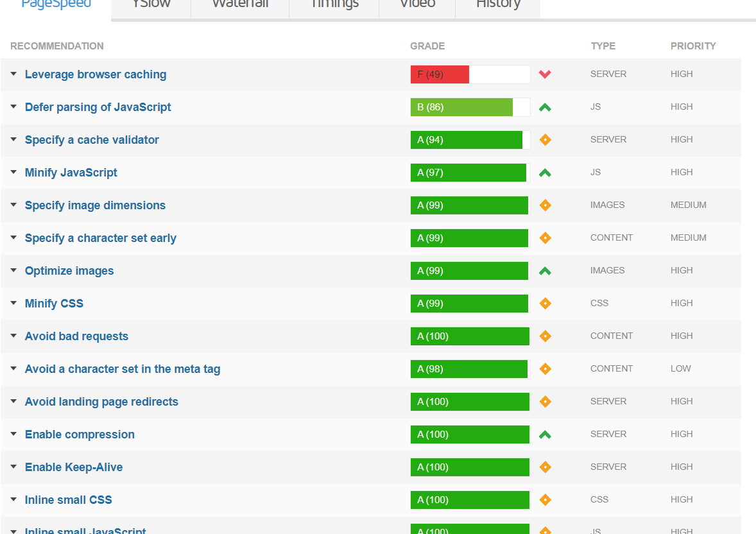Click the green improvement arrow for Minify JavaScript
Viewport: 756px width, 534px height.
pyautogui.click(x=545, y=172)
